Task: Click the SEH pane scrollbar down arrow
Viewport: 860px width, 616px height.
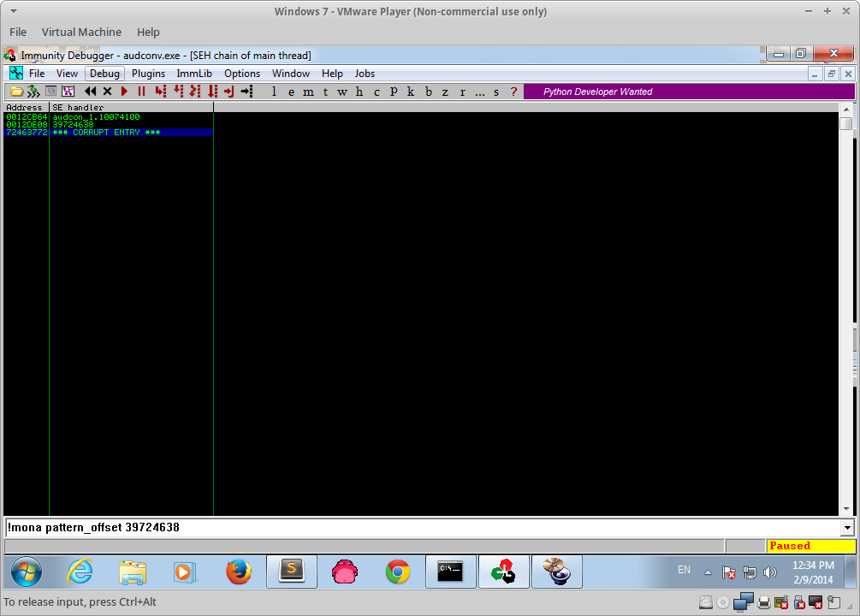Action: 846,509
